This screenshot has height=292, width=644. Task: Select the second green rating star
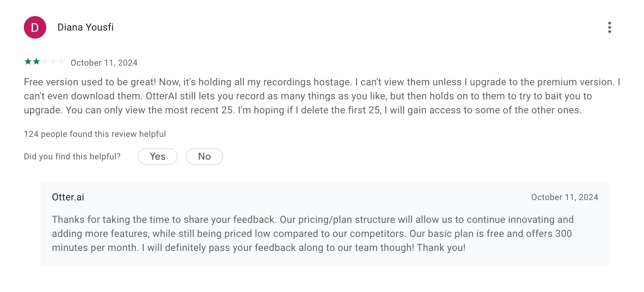point(36,62)
